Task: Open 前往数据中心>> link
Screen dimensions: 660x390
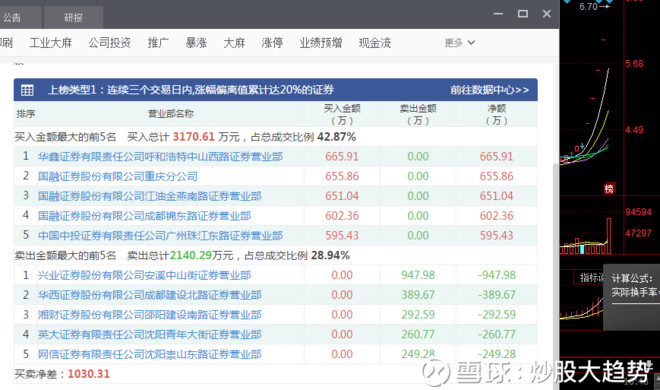Action: (490, 90)
